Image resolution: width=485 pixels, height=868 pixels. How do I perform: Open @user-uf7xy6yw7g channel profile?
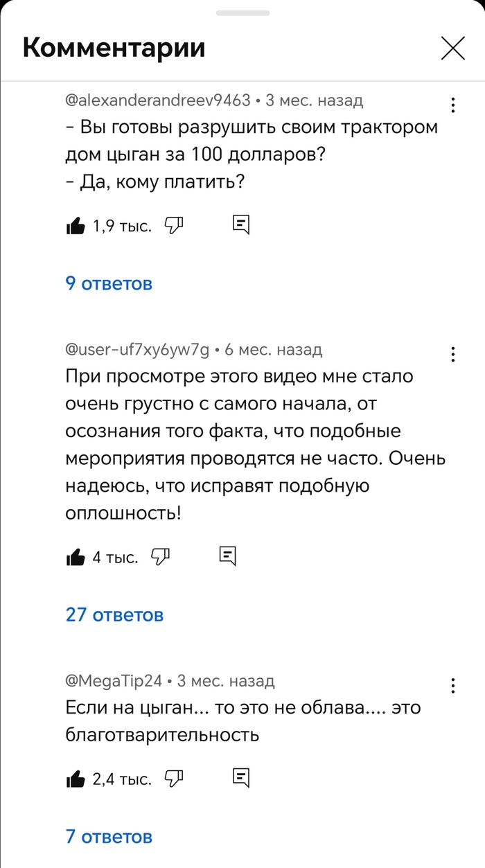tap(137, 350)
